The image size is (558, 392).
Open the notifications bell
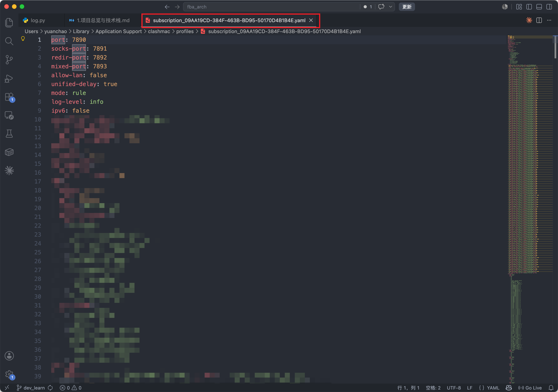(551, 388)
